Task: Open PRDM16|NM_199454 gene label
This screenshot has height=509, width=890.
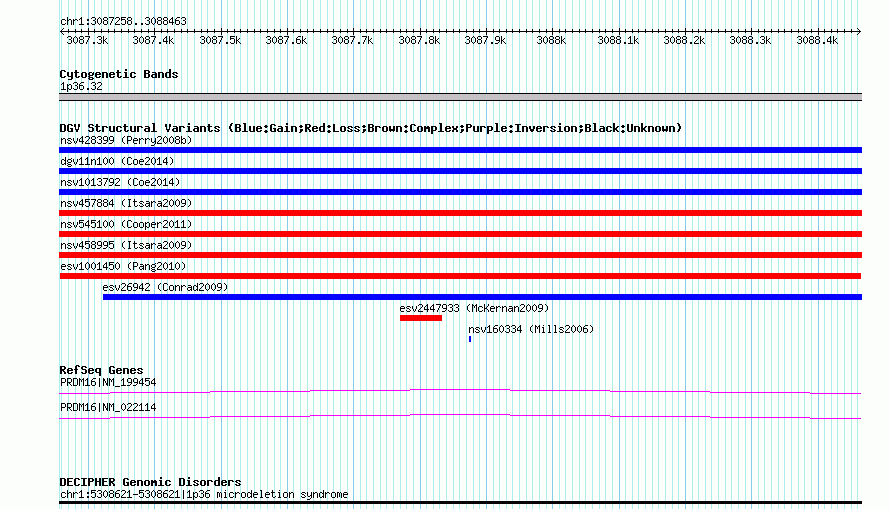Action: pyautogui.click(x=108, y=382)
